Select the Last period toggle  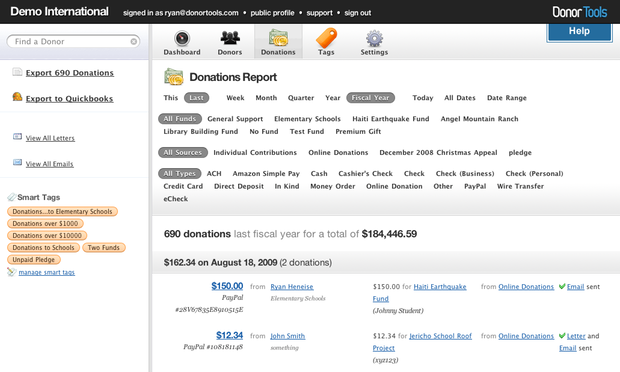[x=197, y=98]
